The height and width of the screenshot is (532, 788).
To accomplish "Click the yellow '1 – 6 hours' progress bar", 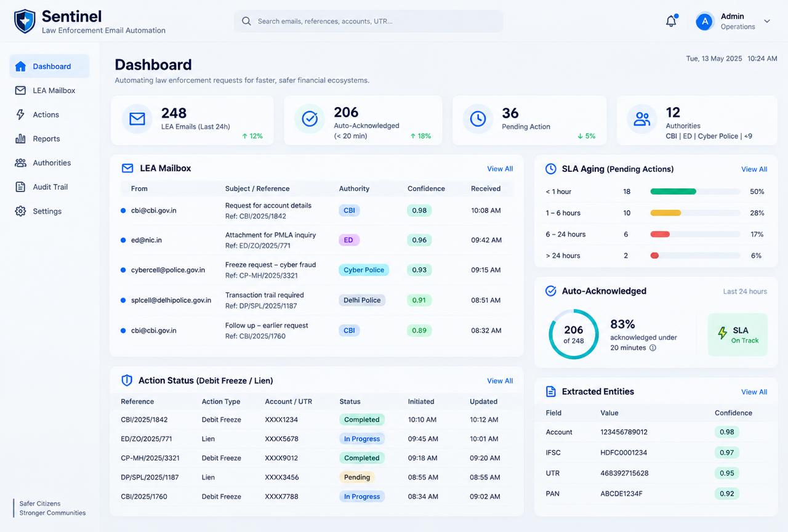I will click(665, 213).
